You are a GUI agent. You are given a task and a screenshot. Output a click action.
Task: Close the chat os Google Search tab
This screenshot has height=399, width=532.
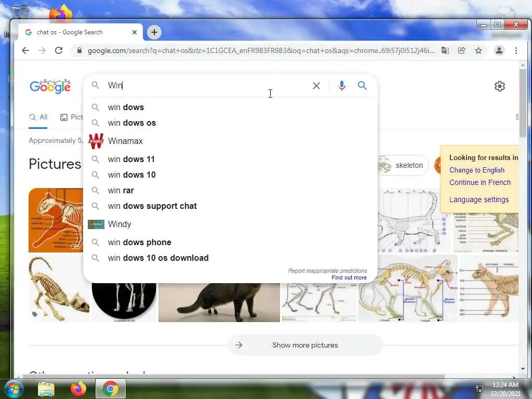(x=135, y=32)
